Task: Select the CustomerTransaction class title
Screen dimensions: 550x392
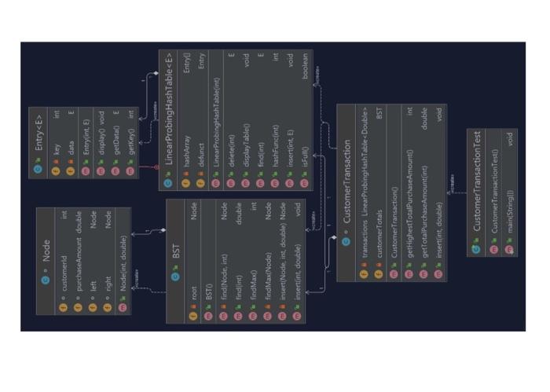Action: tap(346, 181)
